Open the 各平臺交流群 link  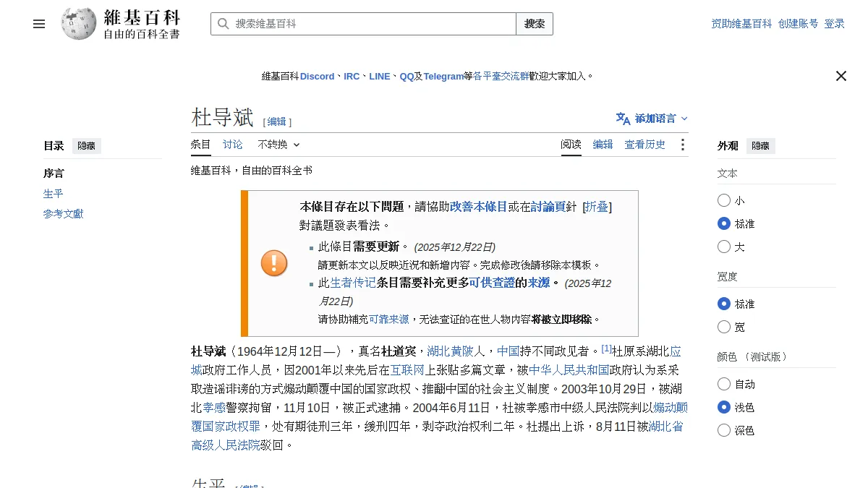click(501, 76)
